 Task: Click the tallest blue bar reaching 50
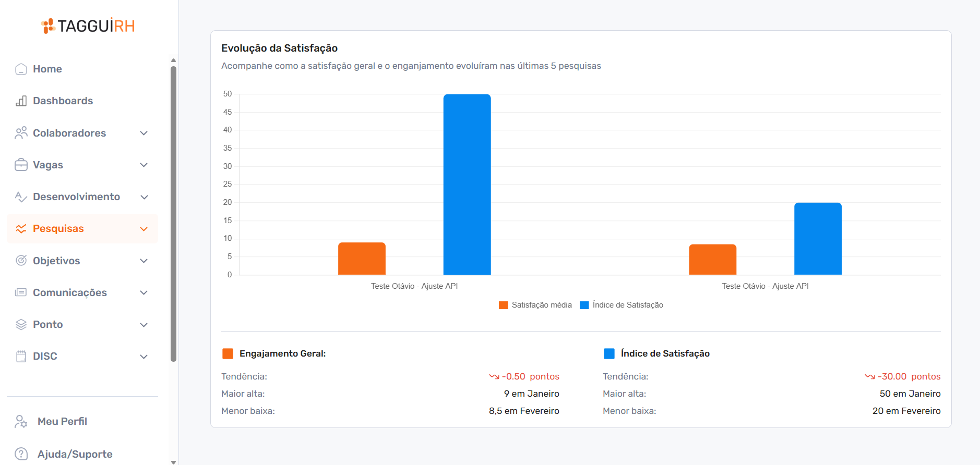point(467,185)
